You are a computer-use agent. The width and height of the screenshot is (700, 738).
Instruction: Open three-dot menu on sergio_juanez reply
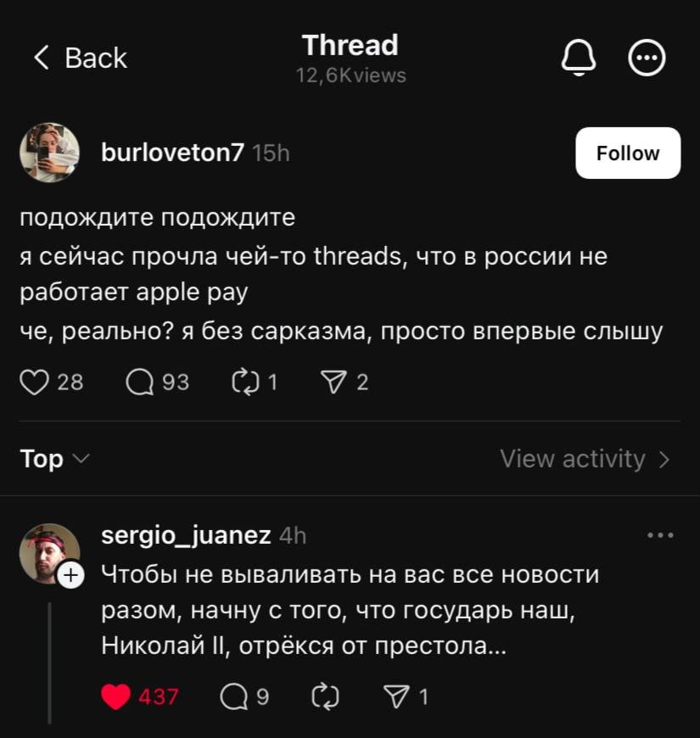(x=660, y=535)
